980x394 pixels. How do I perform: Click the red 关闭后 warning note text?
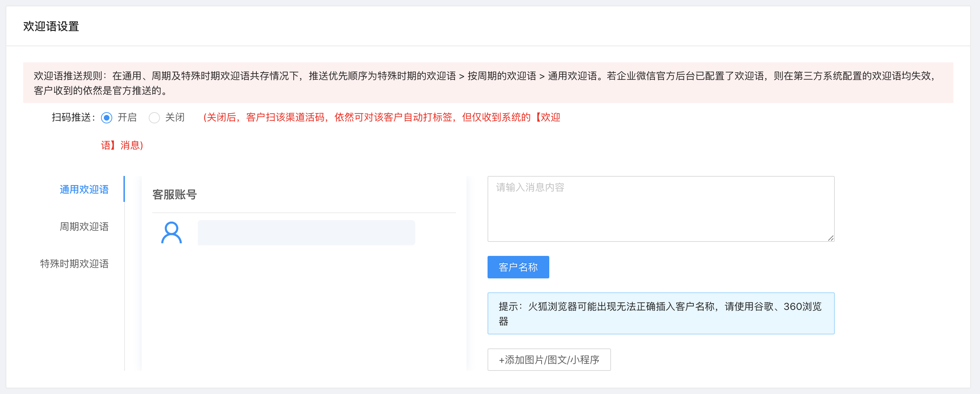[x=382, y=117]
